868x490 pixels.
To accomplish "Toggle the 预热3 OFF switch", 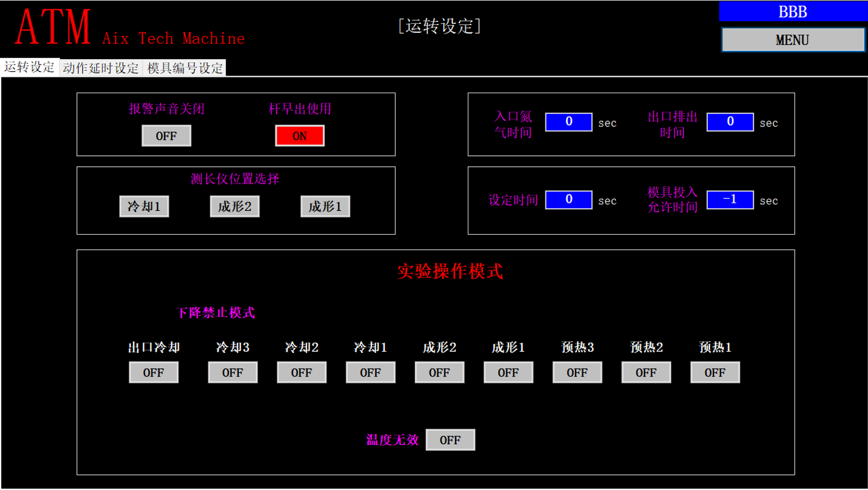I will click(577, 372).
